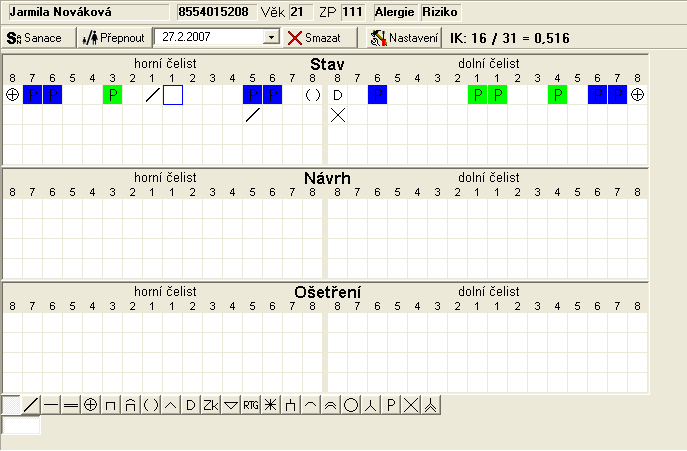The image size is (687, 451).
Task: Select the diagonal slash symbol tool
Action: coord(31,405)
